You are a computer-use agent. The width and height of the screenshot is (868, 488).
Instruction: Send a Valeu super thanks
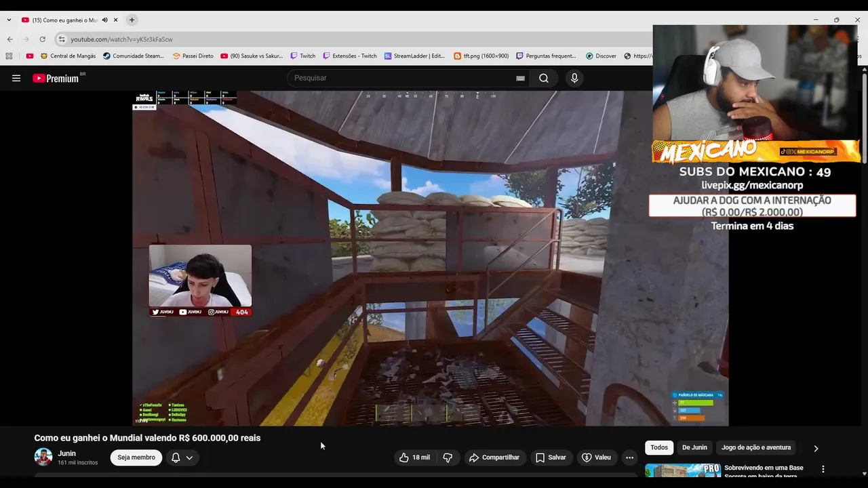tap(596, 457)
